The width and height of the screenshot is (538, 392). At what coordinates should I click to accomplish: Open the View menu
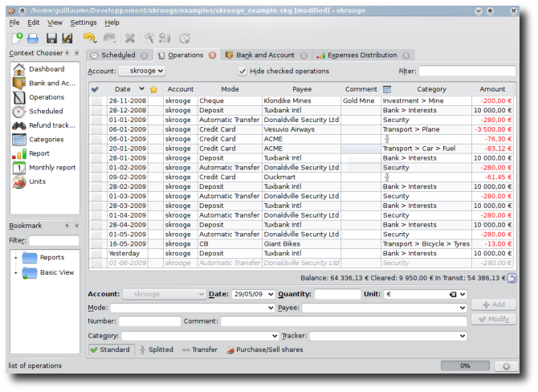(55, 22)
